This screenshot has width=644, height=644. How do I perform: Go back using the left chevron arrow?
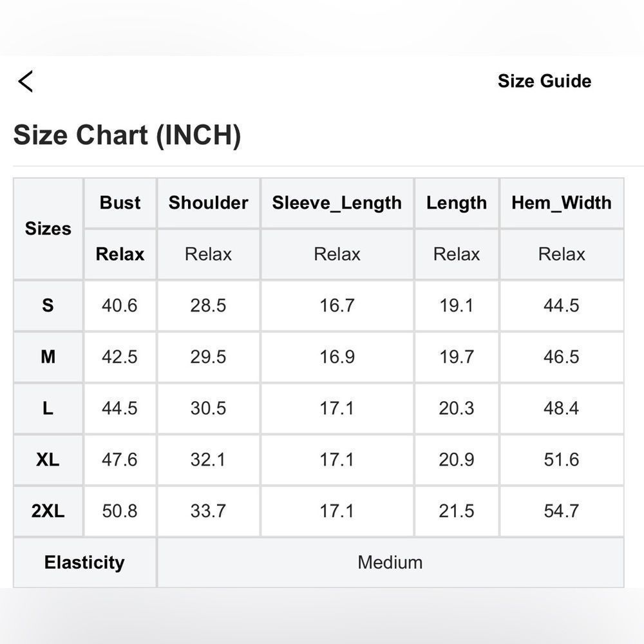pos(26,81)
